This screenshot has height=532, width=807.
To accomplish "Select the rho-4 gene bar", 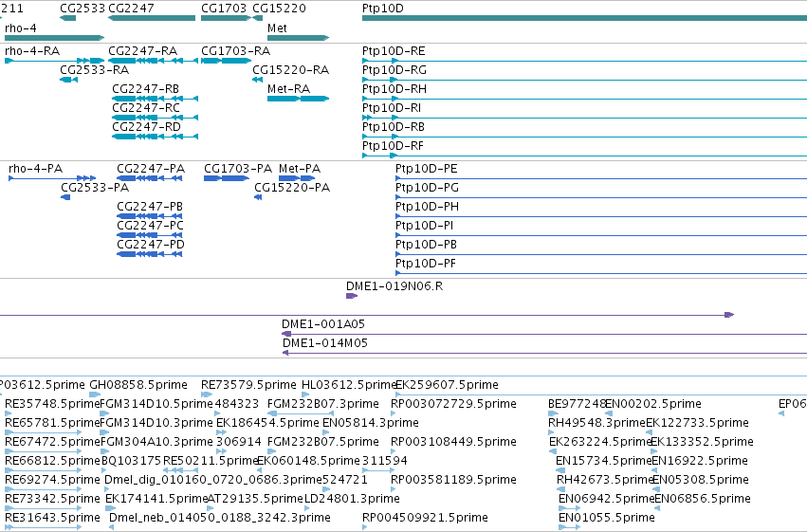I will [x=54, y=38].
